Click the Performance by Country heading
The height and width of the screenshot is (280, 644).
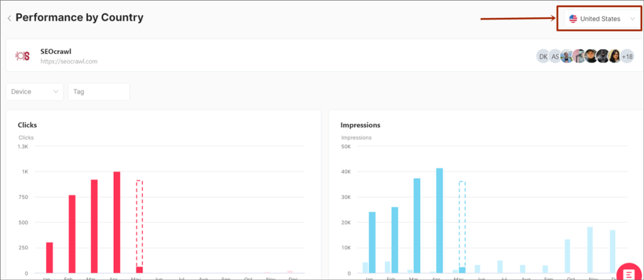pos(80,18)
